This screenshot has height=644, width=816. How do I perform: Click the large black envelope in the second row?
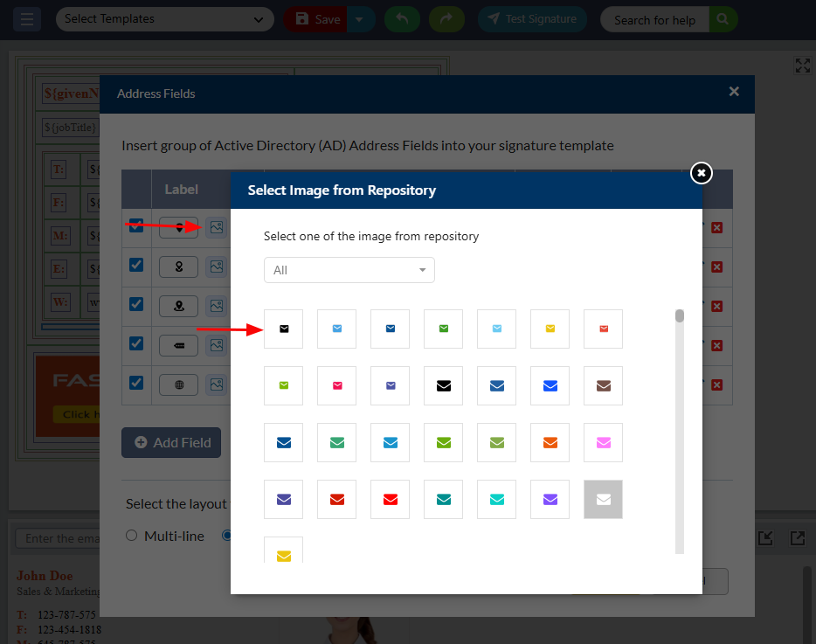click(x=443, y=385)
